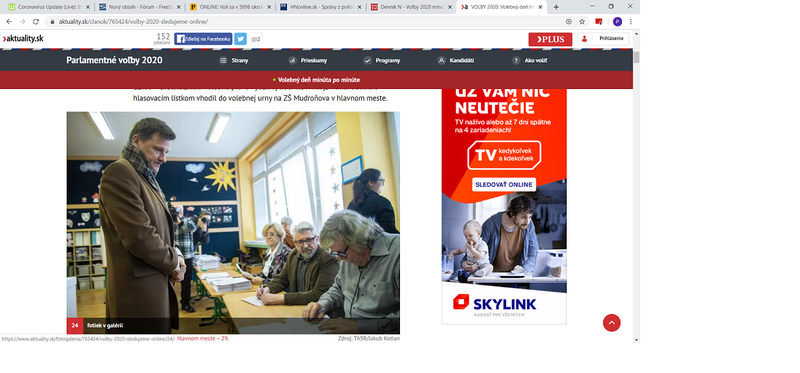
Task: View site info via the padlock icon
Action: click(x=52, y=21)
